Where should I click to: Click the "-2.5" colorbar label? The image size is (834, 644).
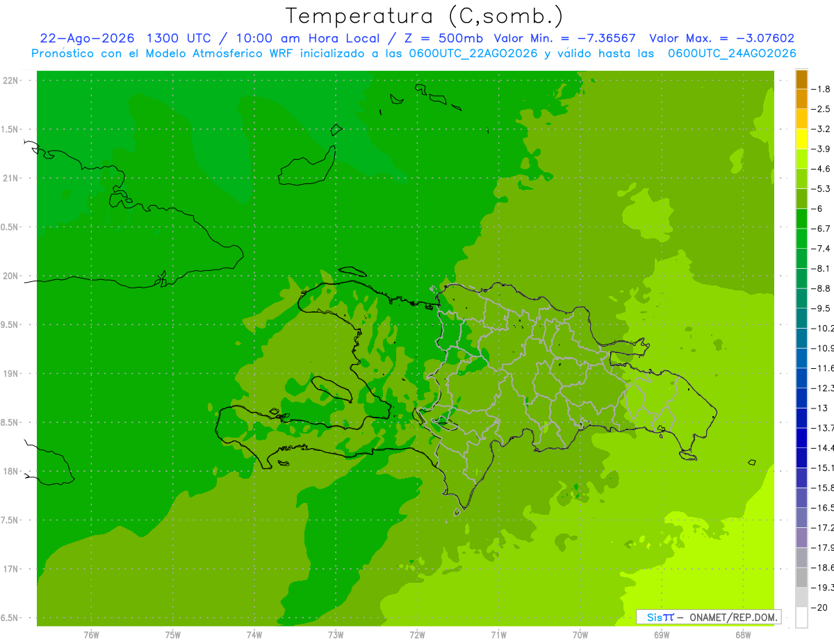coord(821,109)
